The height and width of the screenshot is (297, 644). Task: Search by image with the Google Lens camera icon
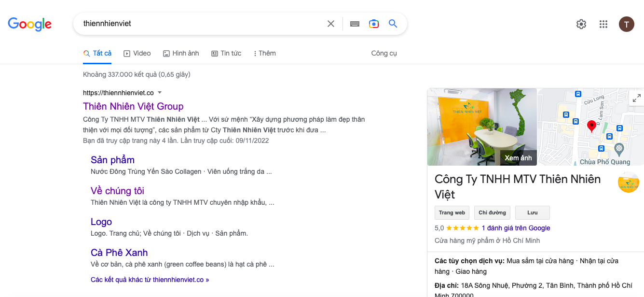pyautogui.click(x=374, y=23)
